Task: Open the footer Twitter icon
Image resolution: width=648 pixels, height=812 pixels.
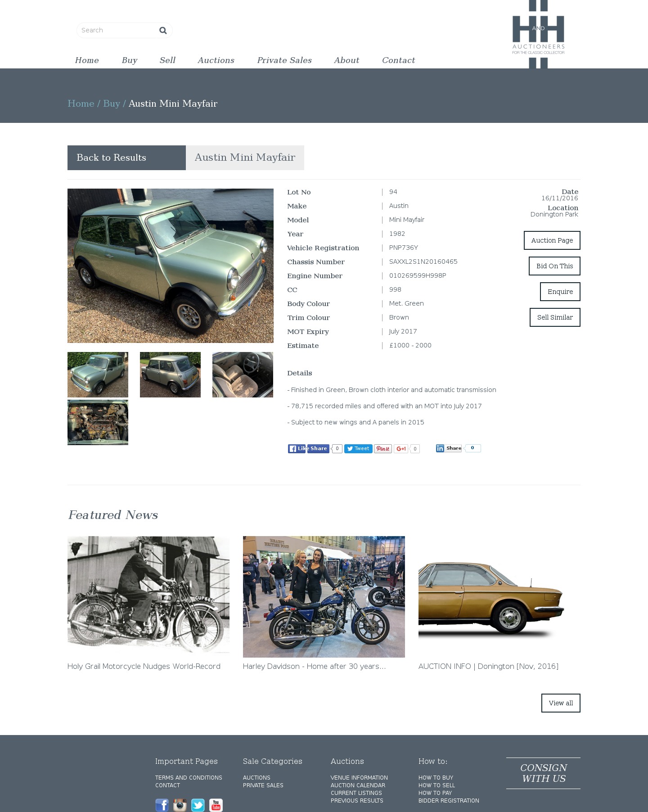Action: 198,805
